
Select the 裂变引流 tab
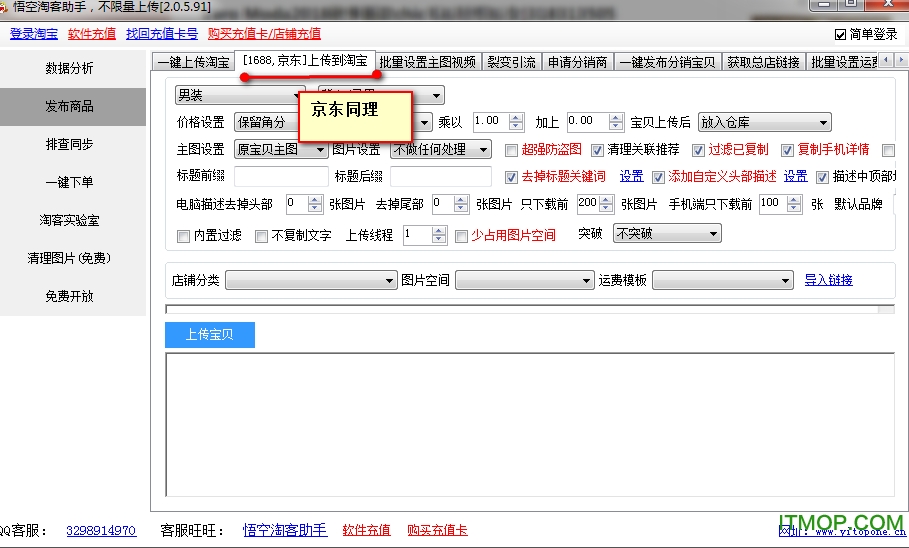coord(513,62)
